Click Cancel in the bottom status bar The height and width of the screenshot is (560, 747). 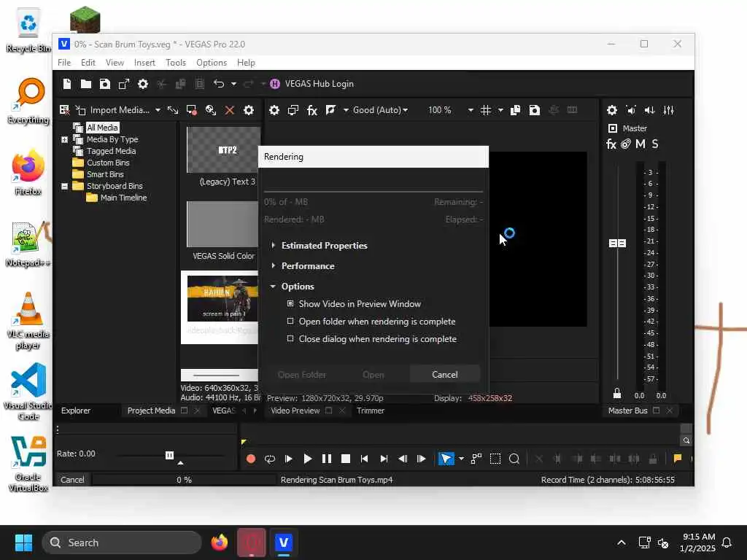coord(72,480)
